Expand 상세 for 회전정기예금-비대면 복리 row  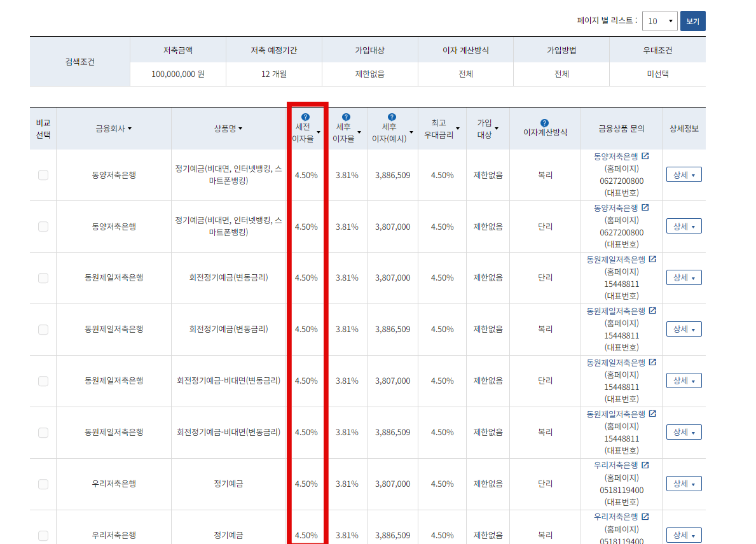(x=684, y=432)
